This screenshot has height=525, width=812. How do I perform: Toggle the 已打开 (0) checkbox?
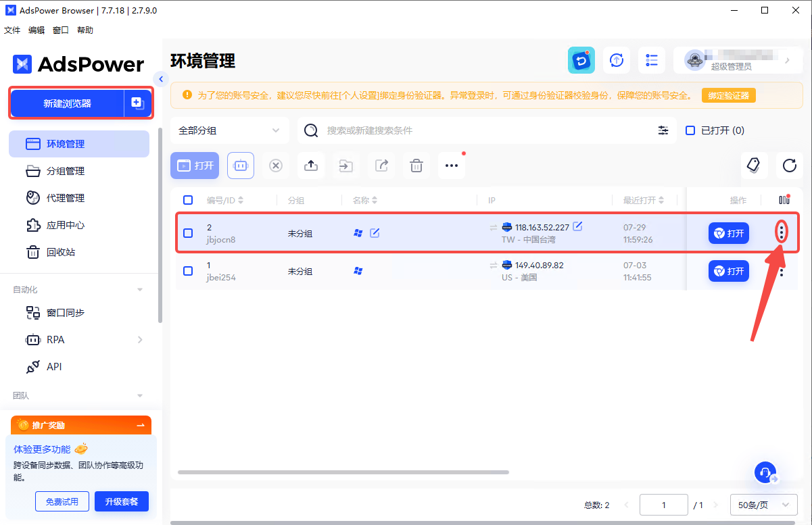690,130
